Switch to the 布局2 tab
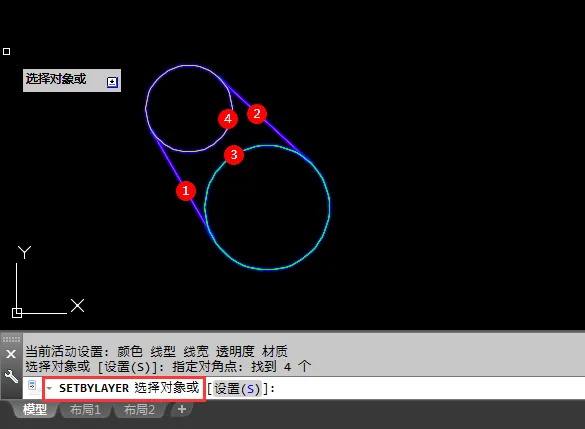Screen dimensions: 585x429 click(139, 410)
